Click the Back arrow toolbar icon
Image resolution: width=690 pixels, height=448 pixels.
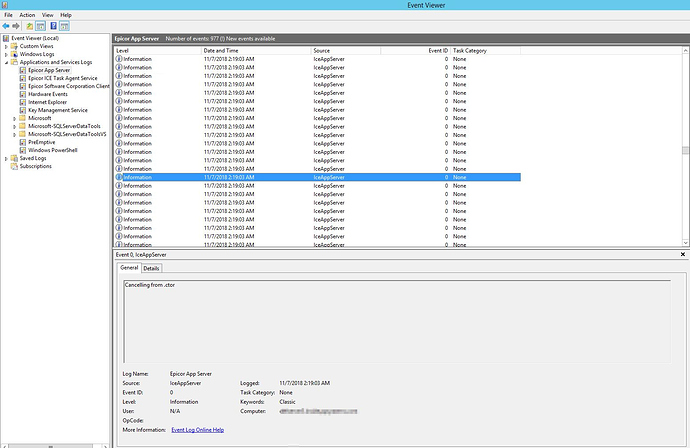(6, 26)
